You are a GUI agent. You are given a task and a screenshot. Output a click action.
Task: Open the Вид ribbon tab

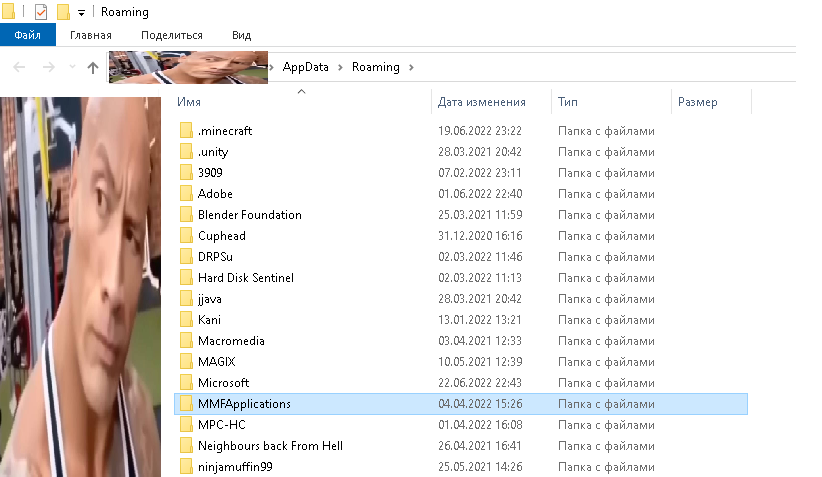(x=241, y=35)
